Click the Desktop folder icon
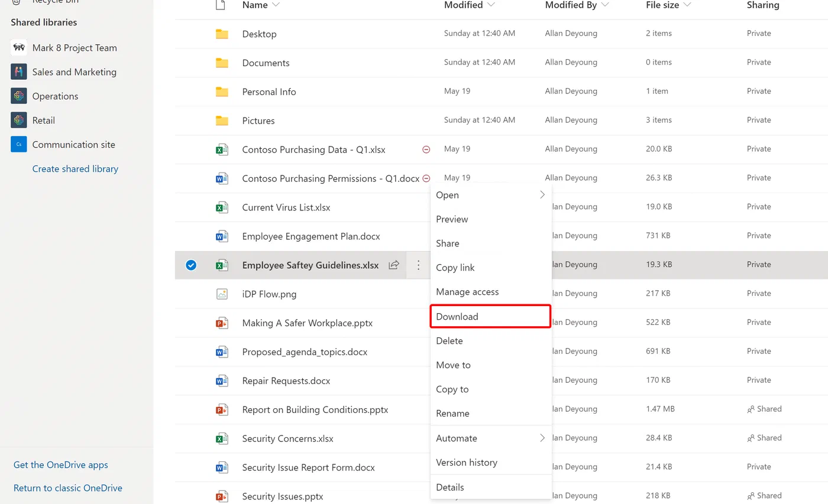This screenshot has width=828, height=504. tap(222, 34)
